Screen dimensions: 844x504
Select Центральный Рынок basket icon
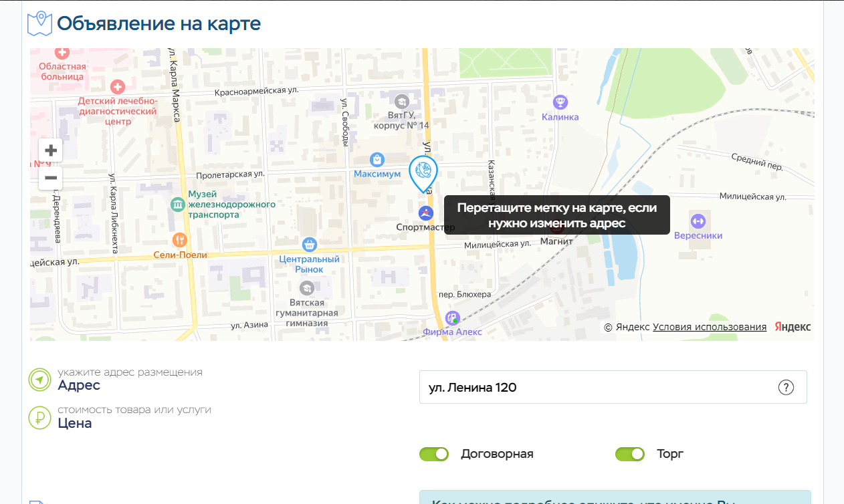pyautogui.click(x=309, y=245)
